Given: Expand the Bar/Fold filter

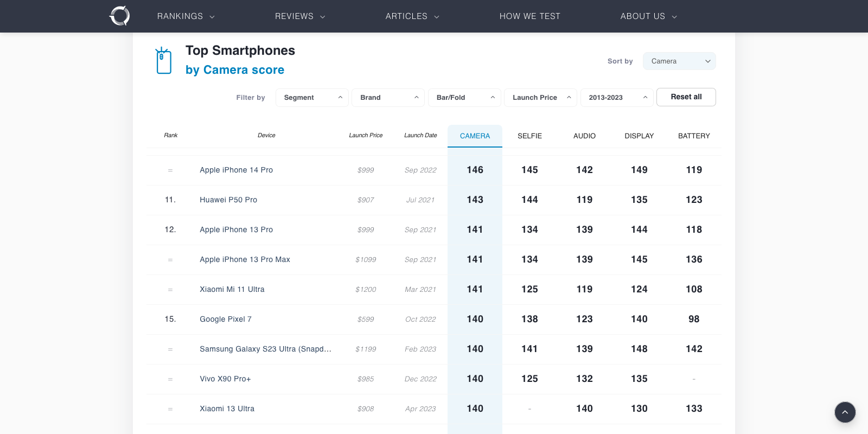Looking at the screenshot, I should pos(464,98).
